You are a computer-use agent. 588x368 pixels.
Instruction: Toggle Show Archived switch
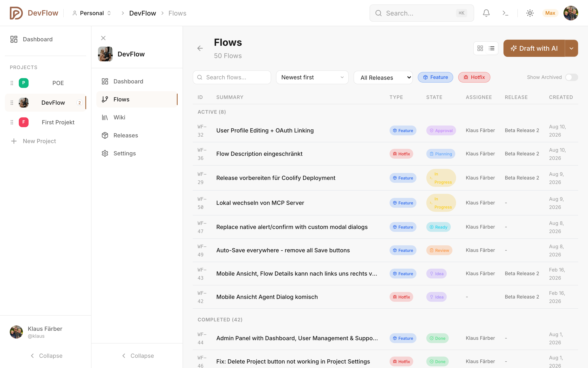(x=571, y=77)
